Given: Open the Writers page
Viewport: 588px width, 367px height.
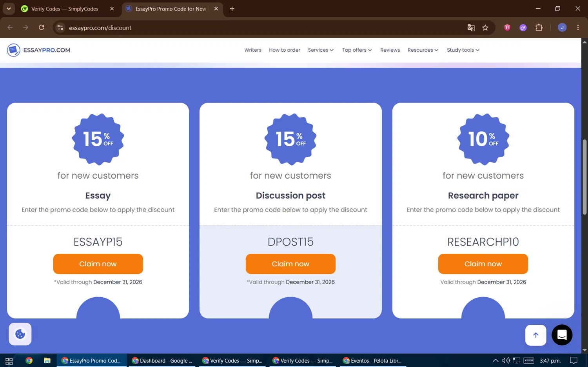Looking at the screenshot, I should pyautogui.click(x=253, y=50).
